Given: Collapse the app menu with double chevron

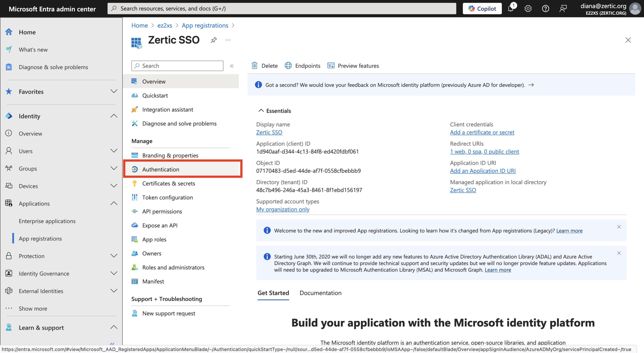Looking at the screenshot, I should pos(232,66).
